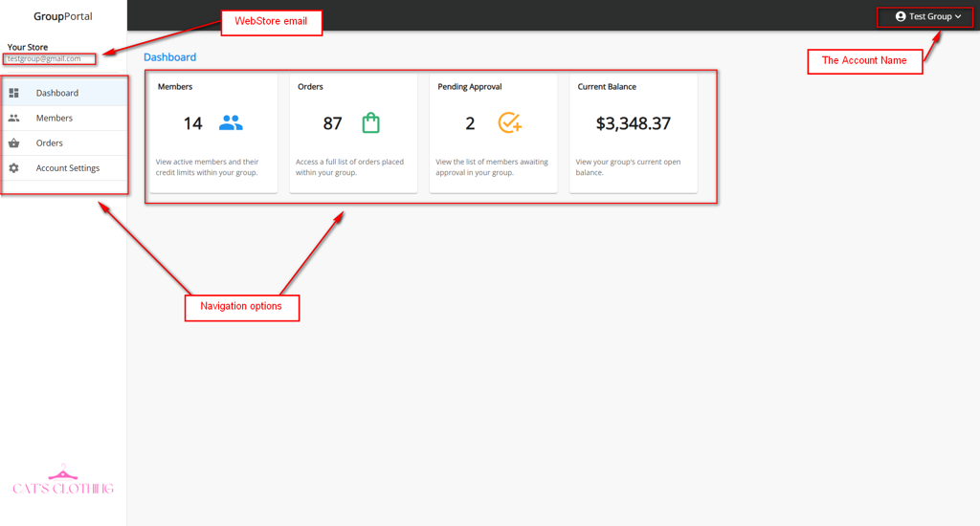Open the Current Balance card
Screen dimensions: 980x526
(633, 134)
